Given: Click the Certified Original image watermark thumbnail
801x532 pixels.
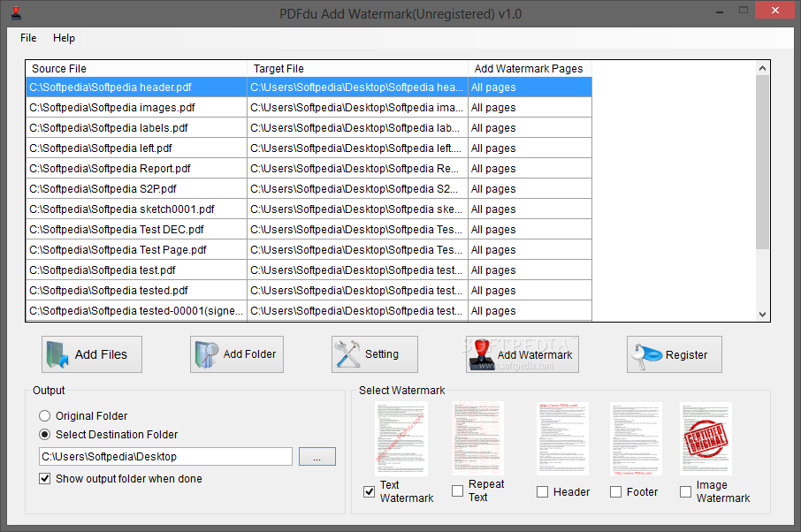Looking at the screenshot, I should [706, 438].
